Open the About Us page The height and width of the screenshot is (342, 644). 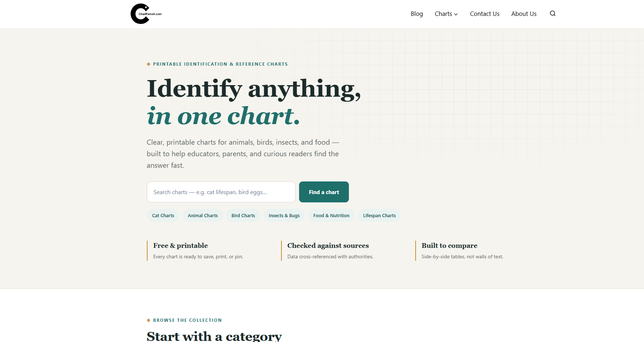pos(524,14)
